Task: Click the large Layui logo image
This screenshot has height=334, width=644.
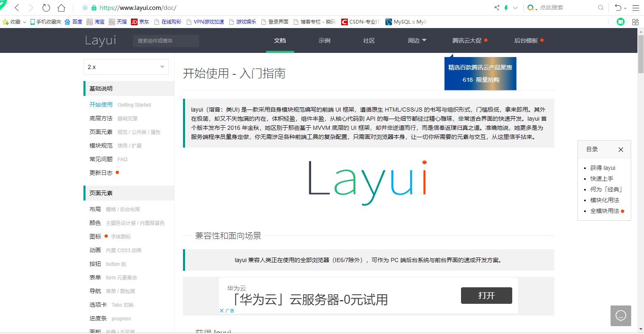Action: tap(368, 183)
